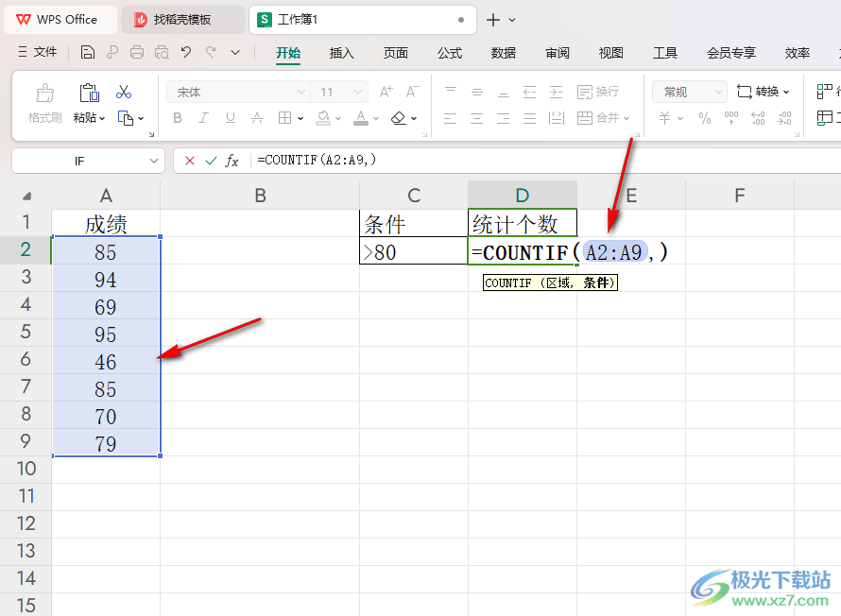
Task: Click the WPS Office home tab
Action: point(60,20)
